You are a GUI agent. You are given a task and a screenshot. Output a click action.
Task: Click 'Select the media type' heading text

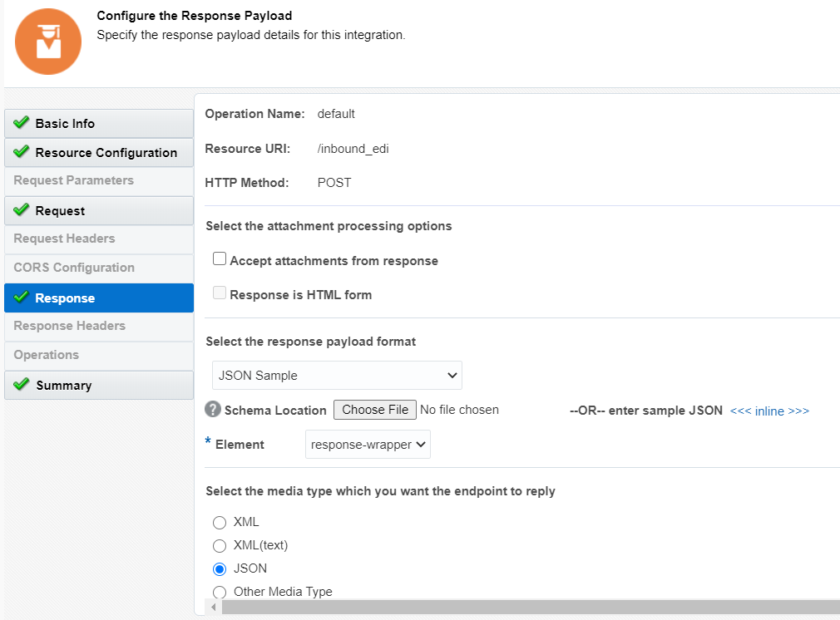[x=380, y=491]
